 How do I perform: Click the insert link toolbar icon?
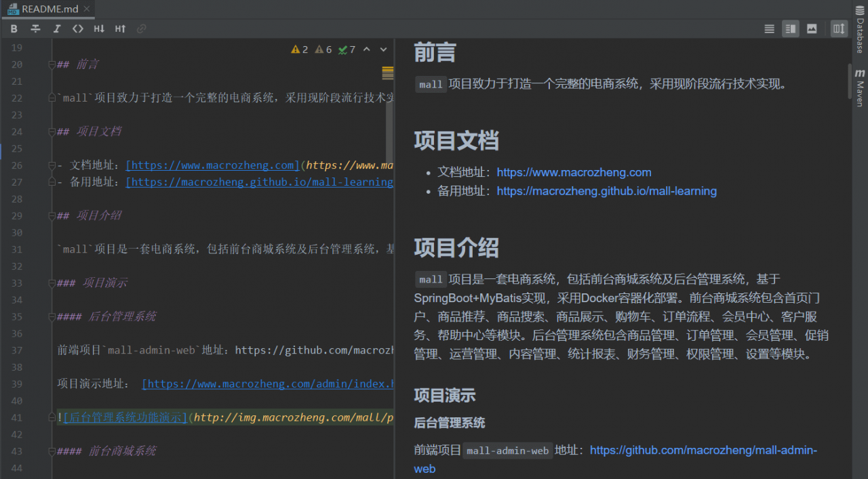click(x=141, y=28)
